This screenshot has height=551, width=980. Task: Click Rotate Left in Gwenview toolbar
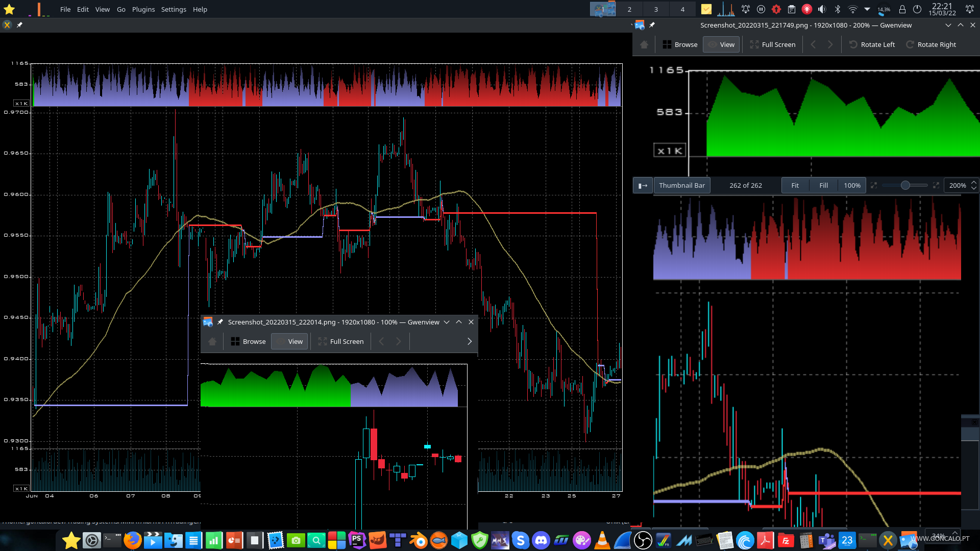click(x=872, y=44)
